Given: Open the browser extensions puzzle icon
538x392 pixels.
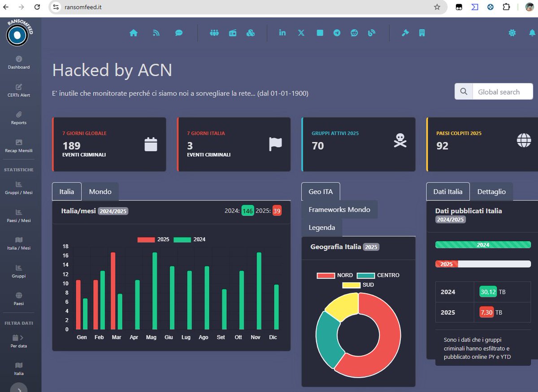Looking at the screenshot, I should coord(507,7).
